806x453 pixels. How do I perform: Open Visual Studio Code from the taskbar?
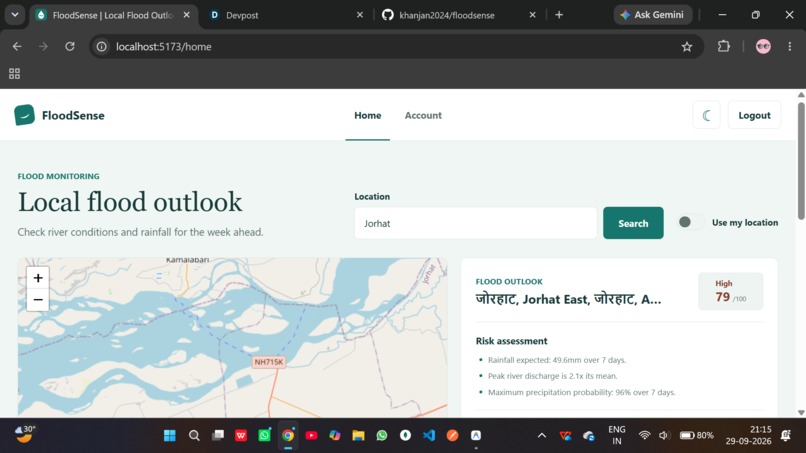point(429,436)
